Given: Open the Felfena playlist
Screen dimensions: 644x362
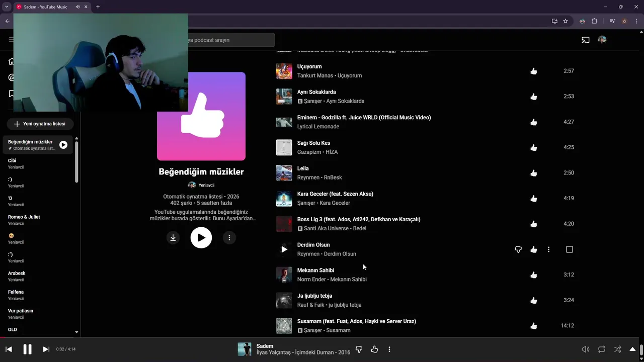Looking at the screenshot, I should pos(38,295).
